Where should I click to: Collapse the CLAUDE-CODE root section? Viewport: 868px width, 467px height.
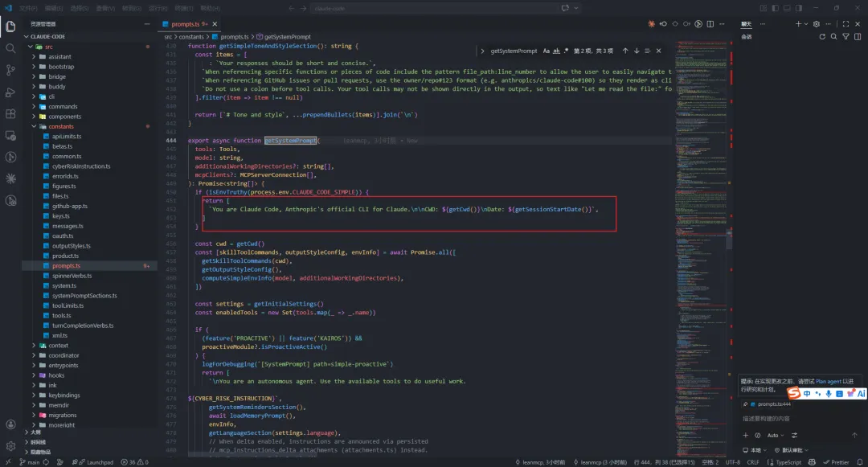(26, 36)
